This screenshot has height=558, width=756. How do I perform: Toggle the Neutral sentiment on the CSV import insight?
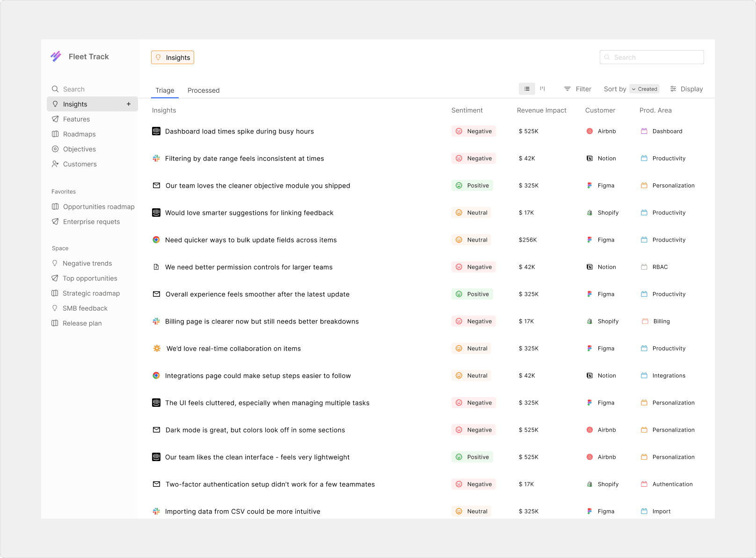(472, 511)
